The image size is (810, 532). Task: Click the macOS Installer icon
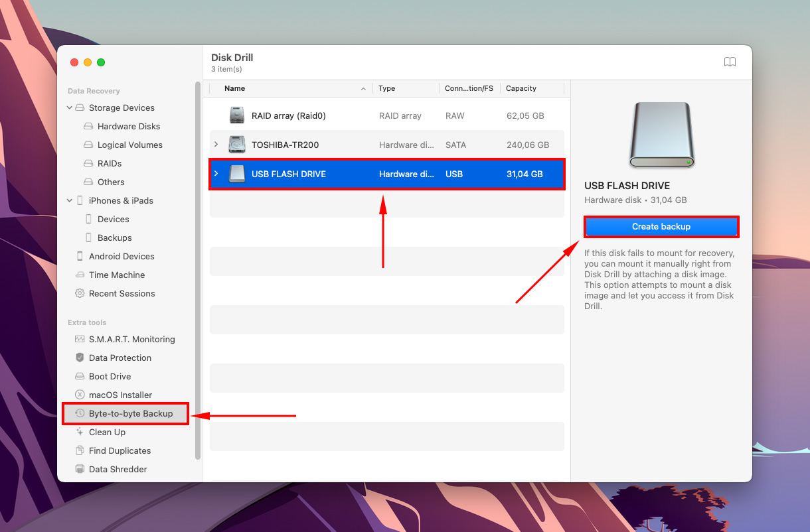(x=80, y=395)
